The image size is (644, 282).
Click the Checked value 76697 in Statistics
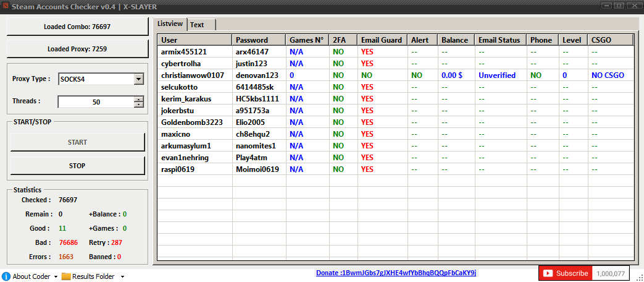pos(68,200)
